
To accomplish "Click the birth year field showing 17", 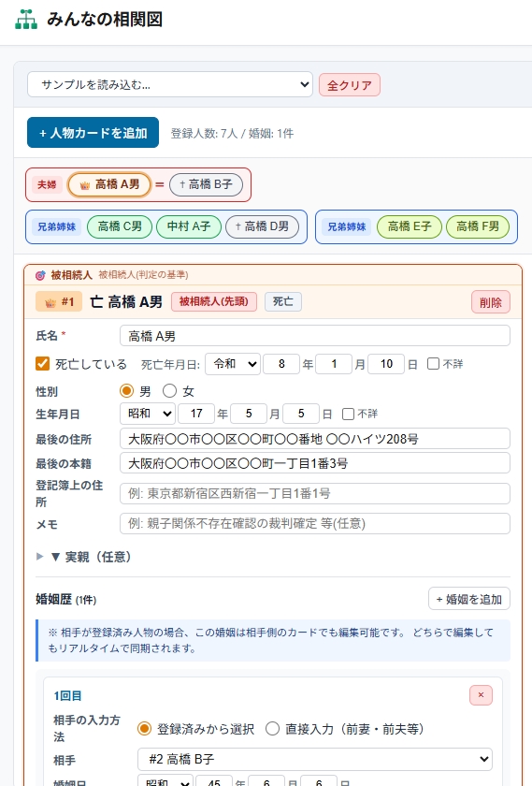I will [196, 414].
